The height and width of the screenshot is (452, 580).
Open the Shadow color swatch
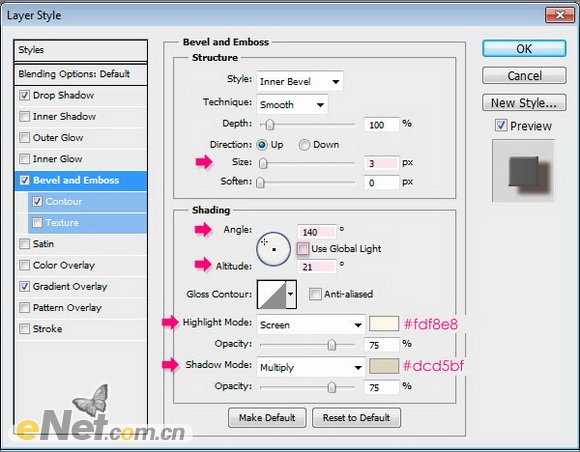(384, 366)
